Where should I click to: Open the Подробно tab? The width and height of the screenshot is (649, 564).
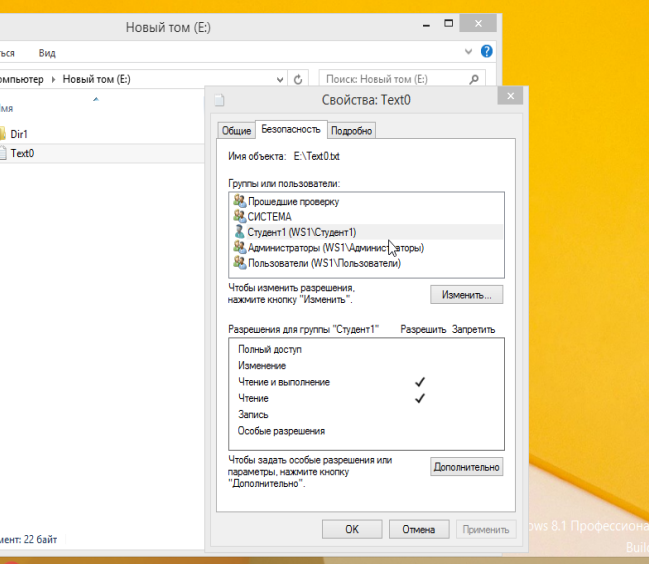coord(351,131)
